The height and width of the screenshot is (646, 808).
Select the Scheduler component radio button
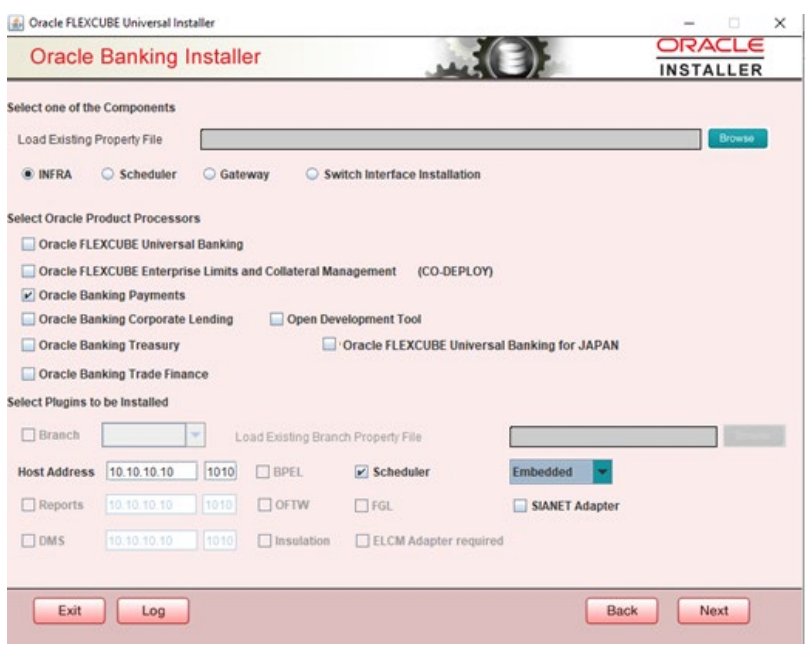[107, 174]
